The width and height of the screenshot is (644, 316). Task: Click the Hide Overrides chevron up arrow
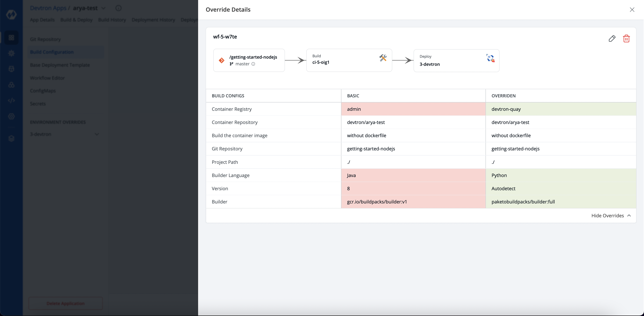pos(629,216)
